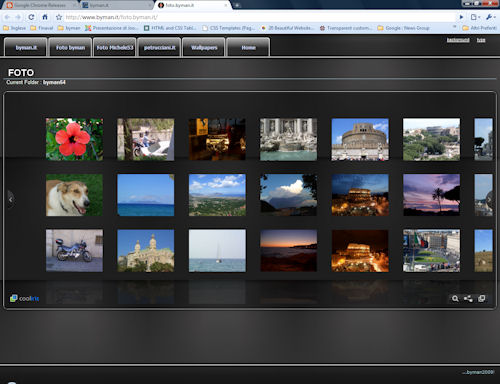Screen dimensions: 500x384
Task: Click the left arrow of the photo wall
Action: 11,200
